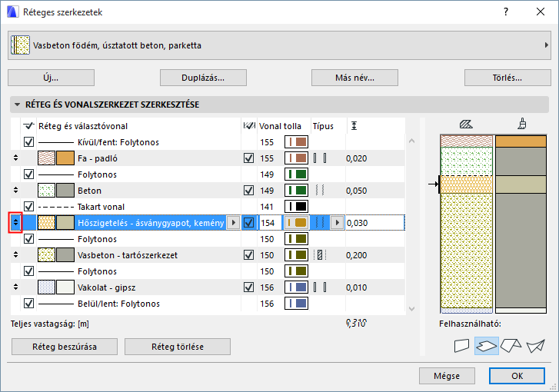This screenshot has width=559, height=392.
Task: Click the thickness column header icon
Action: (x=353, y=125)
